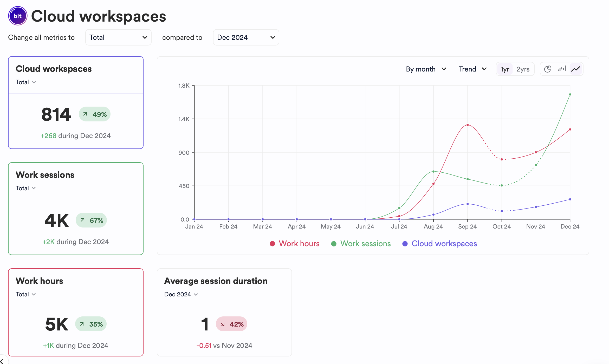Open the Trend dropdown
The height and width of the screenshot is (364, 609).
[472, 69]
